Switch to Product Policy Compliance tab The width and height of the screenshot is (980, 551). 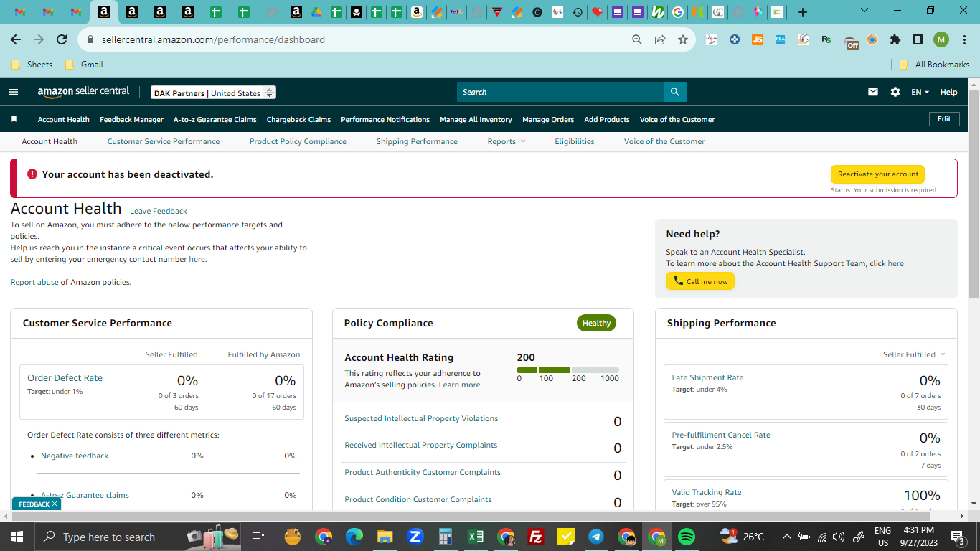298,141
